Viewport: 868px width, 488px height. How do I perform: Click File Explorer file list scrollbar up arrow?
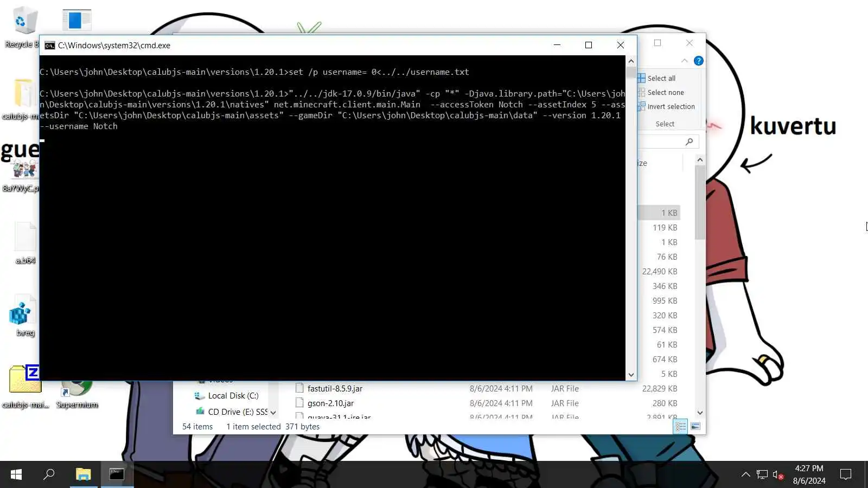pos(700,160)
